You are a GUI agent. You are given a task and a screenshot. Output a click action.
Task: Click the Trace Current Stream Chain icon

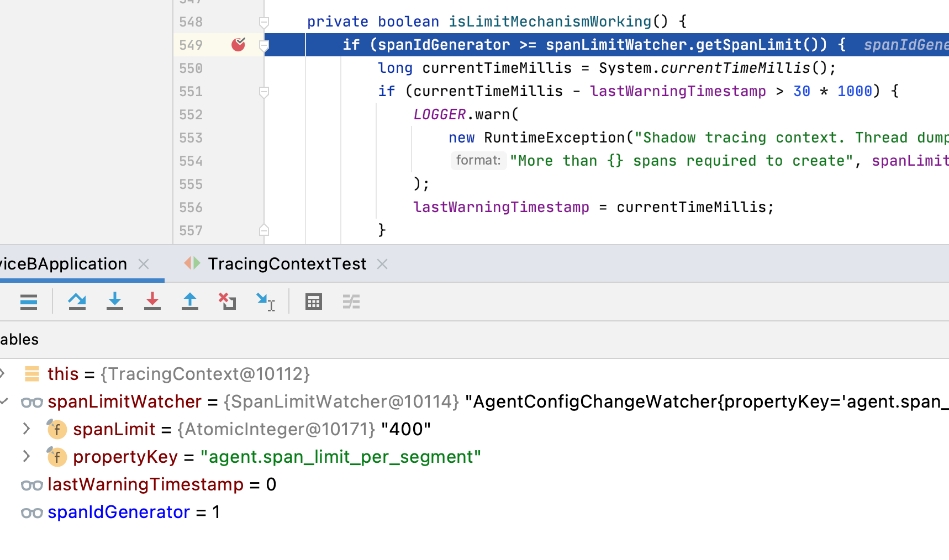pos(351,302)
